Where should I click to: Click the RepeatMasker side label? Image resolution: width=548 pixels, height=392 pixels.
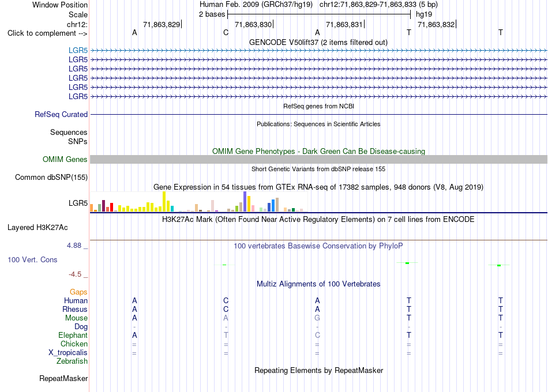(63, 378)
